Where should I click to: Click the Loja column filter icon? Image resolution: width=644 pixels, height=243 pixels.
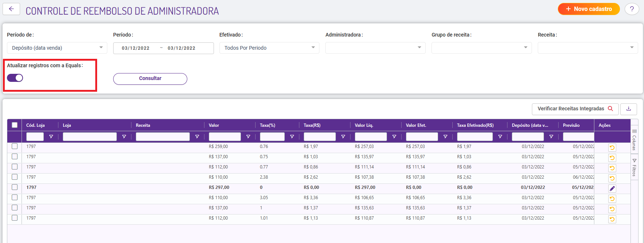(124, 137)
